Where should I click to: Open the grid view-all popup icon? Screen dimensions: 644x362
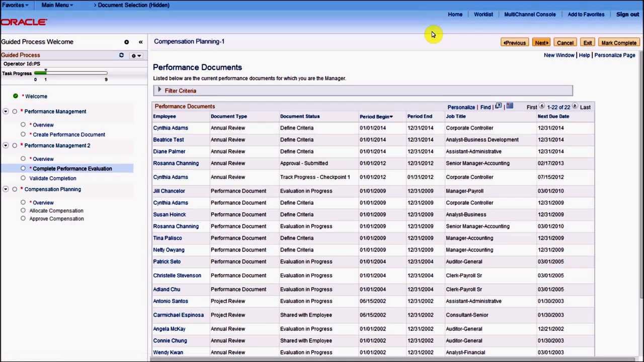pyautogui.click(x=498, y=107)
